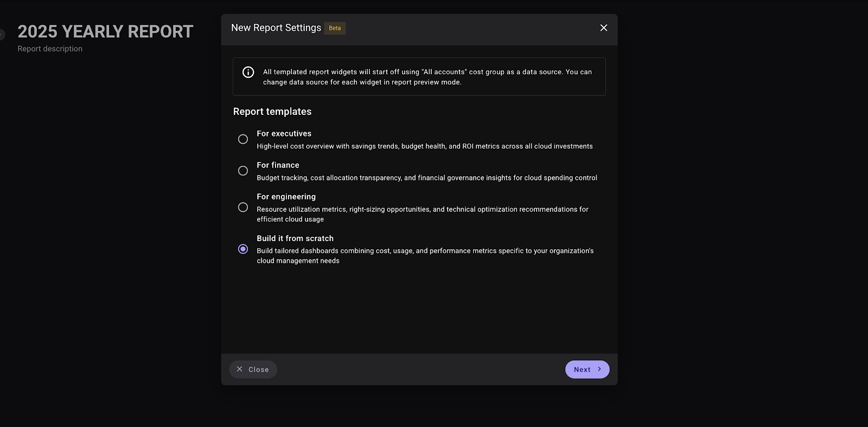The height and width of the screenshot is (427, 868).
Task: Click the Build it from scratch label
Action: [x=295, y=238]
